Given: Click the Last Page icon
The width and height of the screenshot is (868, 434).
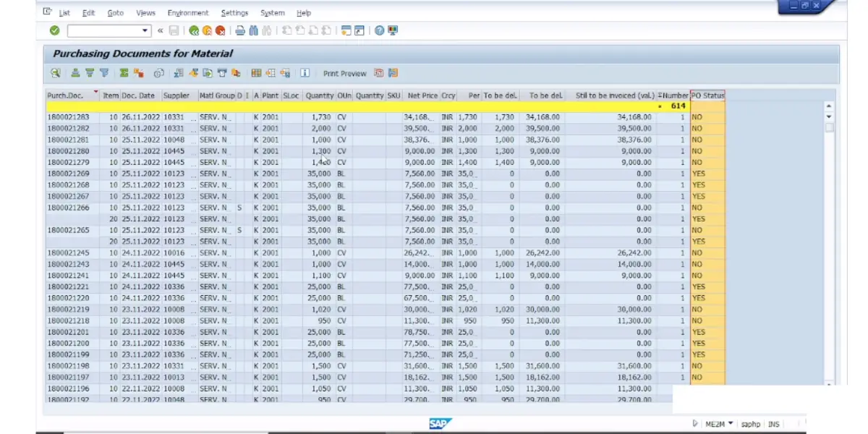Looking at the screenshot, I should point(326,30).
